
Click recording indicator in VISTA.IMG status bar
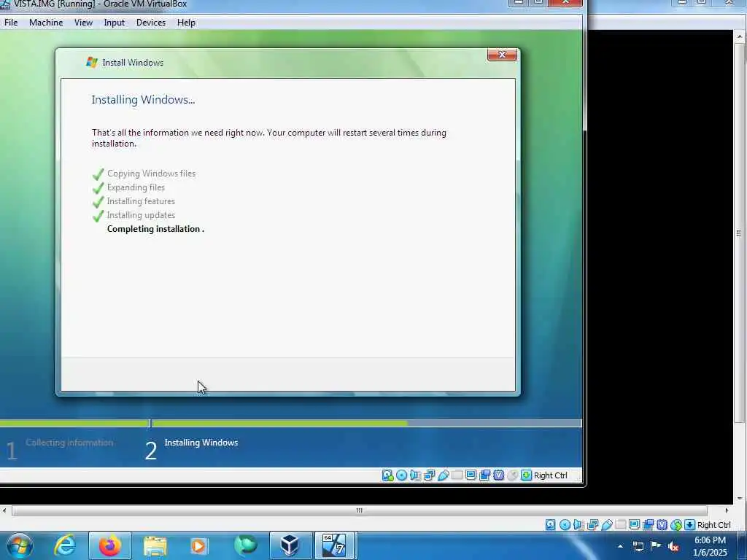(485, 475)
